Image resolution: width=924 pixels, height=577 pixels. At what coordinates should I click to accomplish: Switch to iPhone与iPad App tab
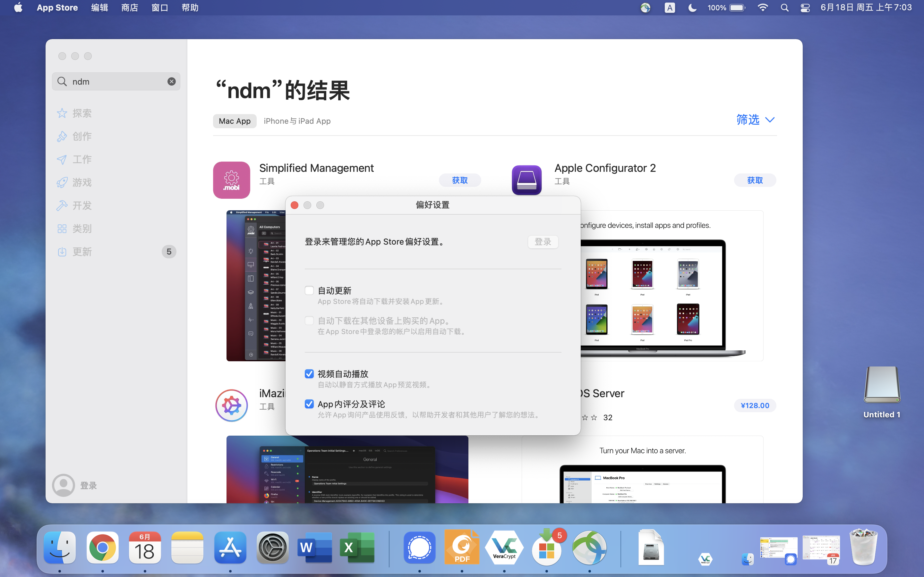coord(297,121)
